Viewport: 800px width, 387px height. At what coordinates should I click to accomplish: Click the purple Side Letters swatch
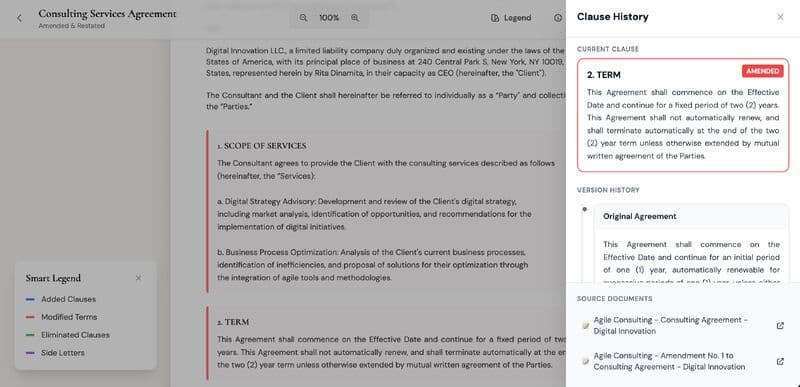coord(30,353)
